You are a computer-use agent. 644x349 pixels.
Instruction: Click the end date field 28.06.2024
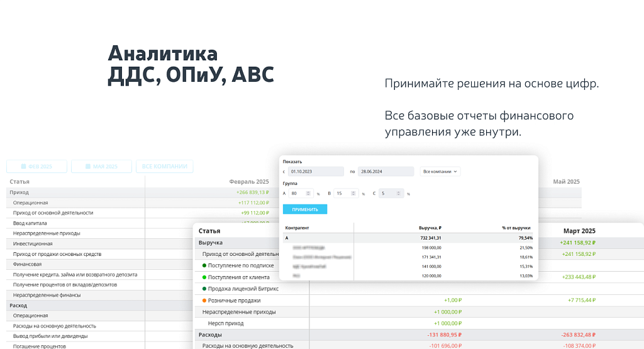[386, 171]
